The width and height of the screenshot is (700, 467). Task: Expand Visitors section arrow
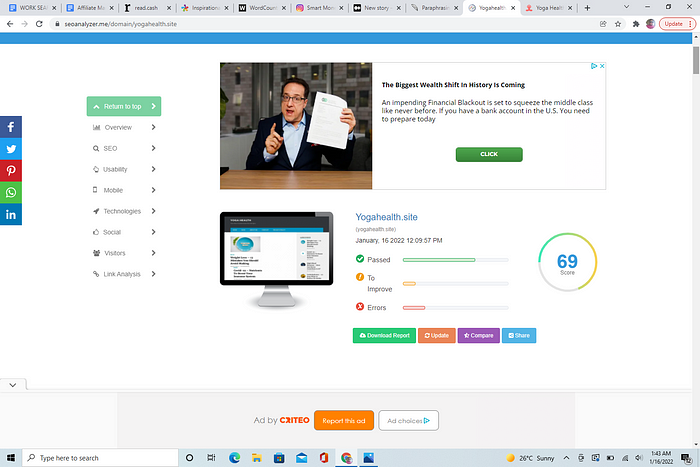[x=153, y=253]
